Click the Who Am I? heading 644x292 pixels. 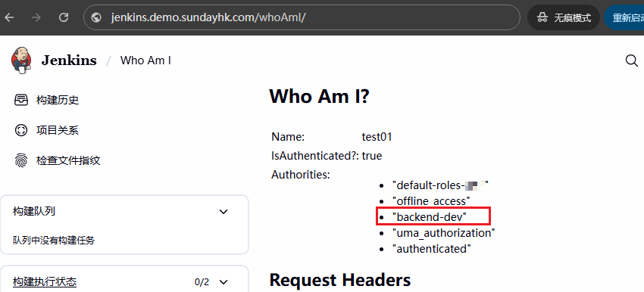[x=320, y=96]
